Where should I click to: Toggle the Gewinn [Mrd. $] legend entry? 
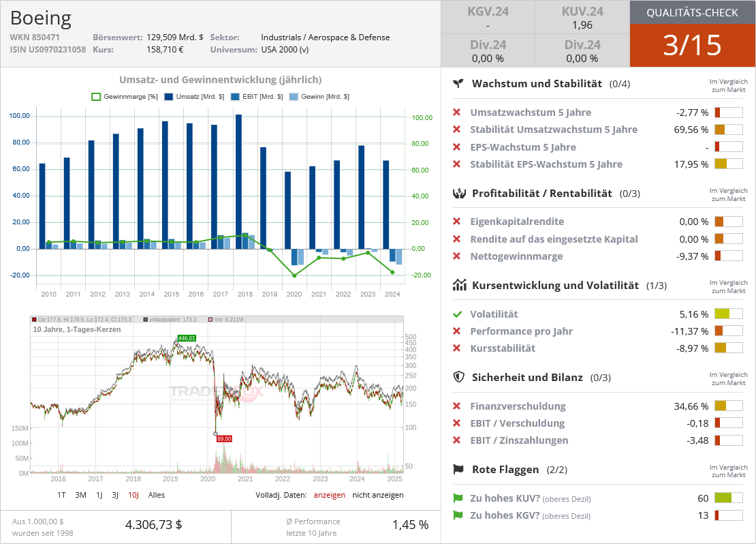pyautogui.click(x=319, y=97)
